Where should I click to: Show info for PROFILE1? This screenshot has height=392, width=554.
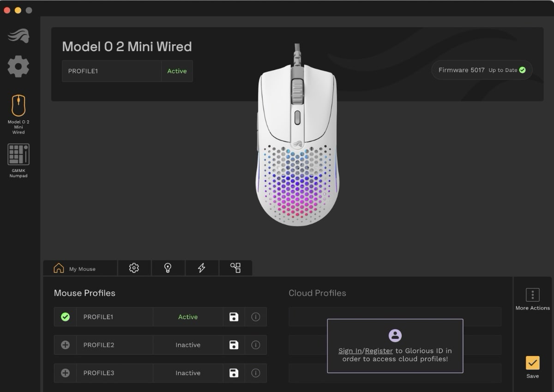pyautogui.click(x=256, y=317)
